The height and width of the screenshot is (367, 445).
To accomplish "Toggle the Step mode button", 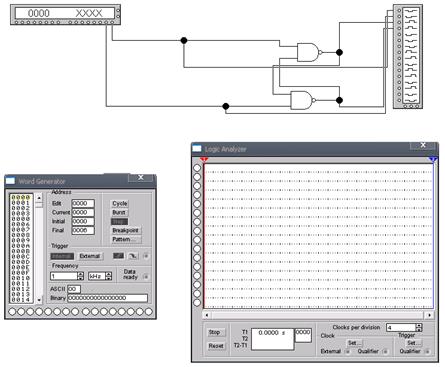I will (x=119, y=222).
